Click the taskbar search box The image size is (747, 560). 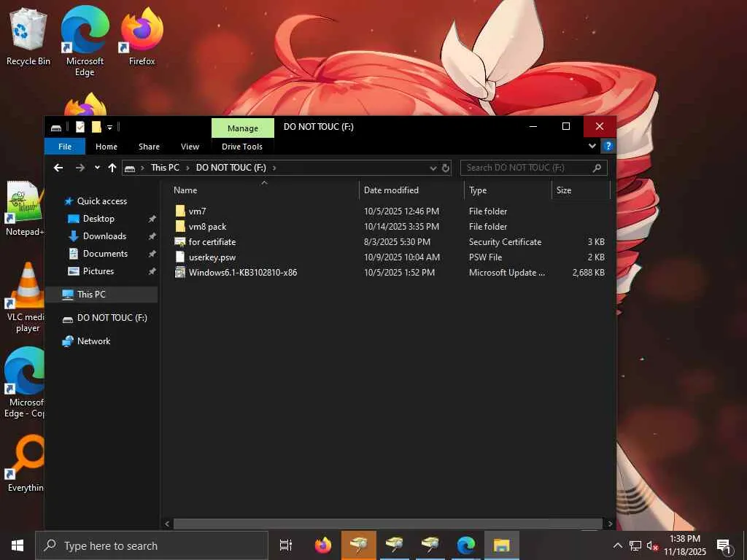(x=152, y=545)
